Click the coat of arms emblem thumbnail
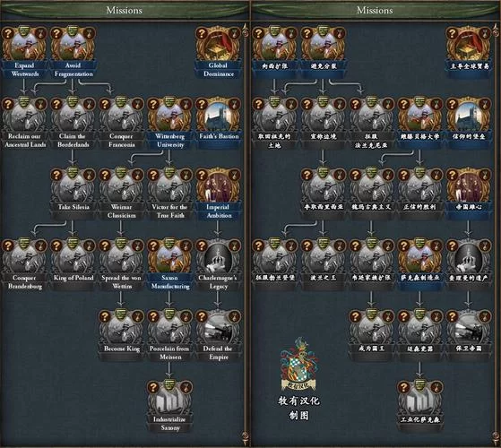The height and width of the screenshot is (448, 501). point(298,364)
